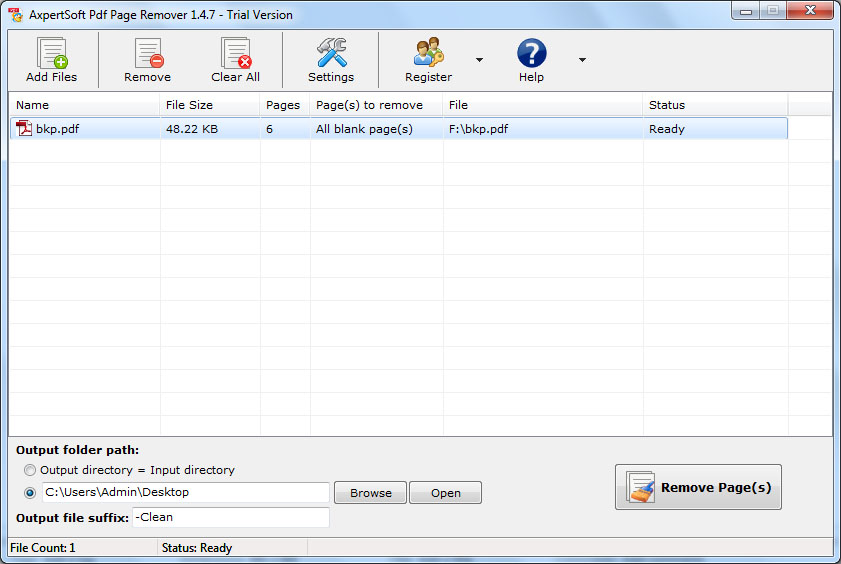The width and height of the screenshot is (841, 564).
Task: Click the output folder path field
Action: (x=186, y=492)
